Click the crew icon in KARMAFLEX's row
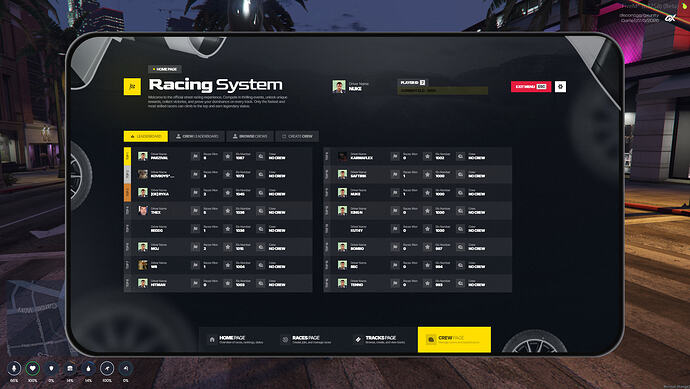The width and height of the screenshot is (690, 389). pos(460,156)
